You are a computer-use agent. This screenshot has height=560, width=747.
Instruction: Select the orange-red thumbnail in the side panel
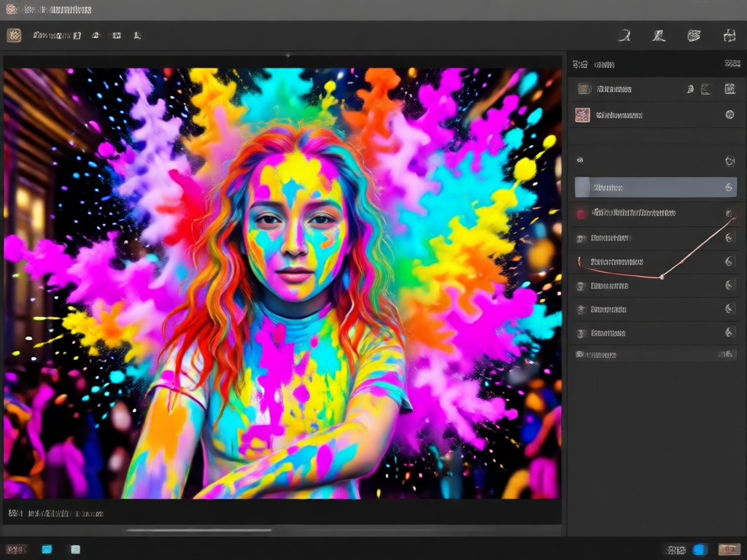(x=583, y=114)
